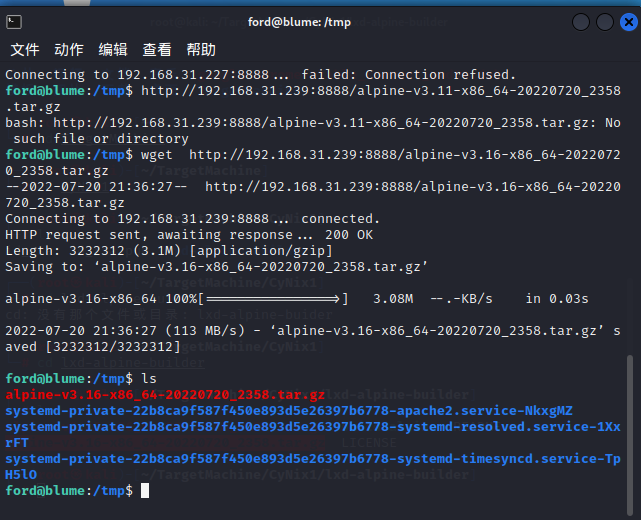Click the '3.08M' downloaded size text
The height and width of the screenshot is (520, 641).
pyautogui.click(x=393, y=299)
